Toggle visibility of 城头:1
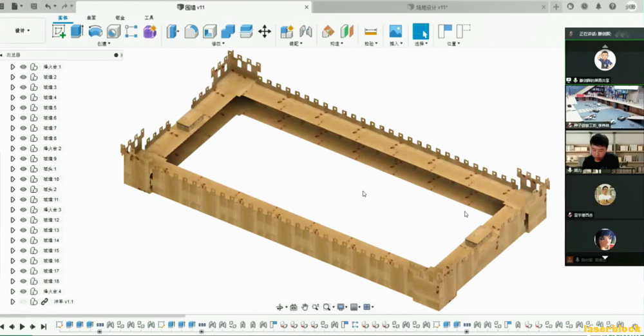The width and height of the screenshot is (644, 336). 23,169
